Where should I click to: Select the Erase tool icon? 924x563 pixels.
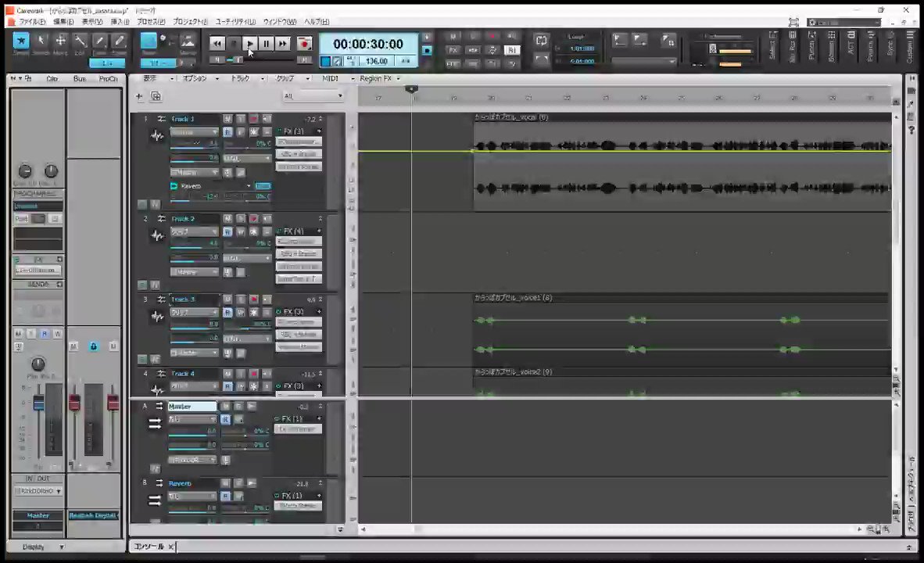click(119, 41)
